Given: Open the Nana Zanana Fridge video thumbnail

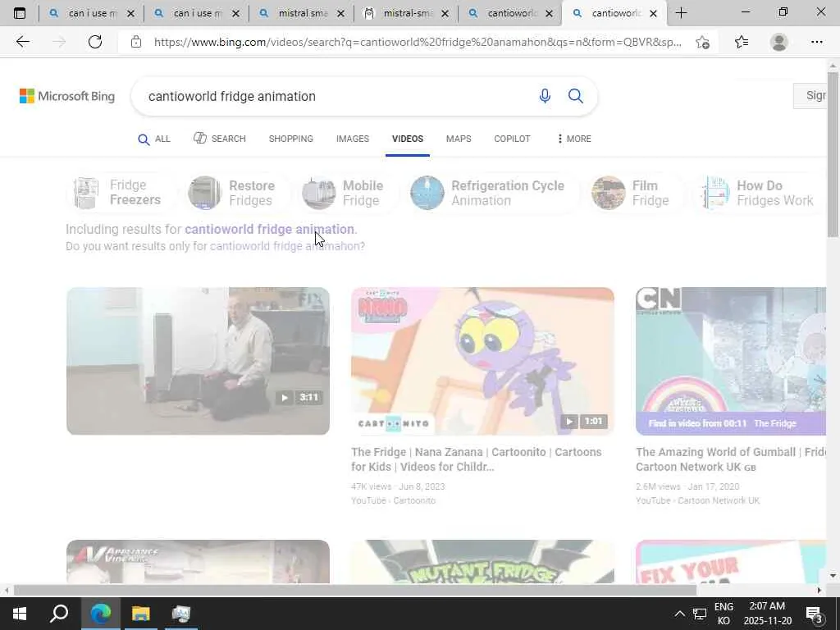Looking at the screenshot, I should [x=482, y=361].
